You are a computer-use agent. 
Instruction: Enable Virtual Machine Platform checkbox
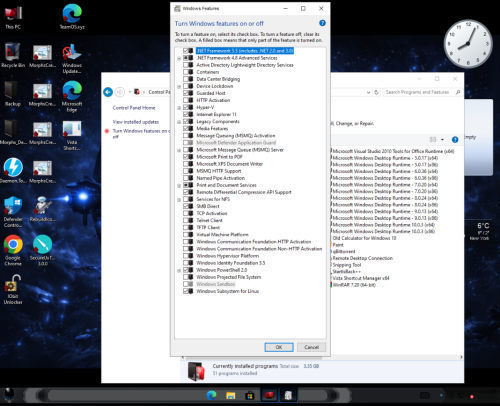point(186,234)
